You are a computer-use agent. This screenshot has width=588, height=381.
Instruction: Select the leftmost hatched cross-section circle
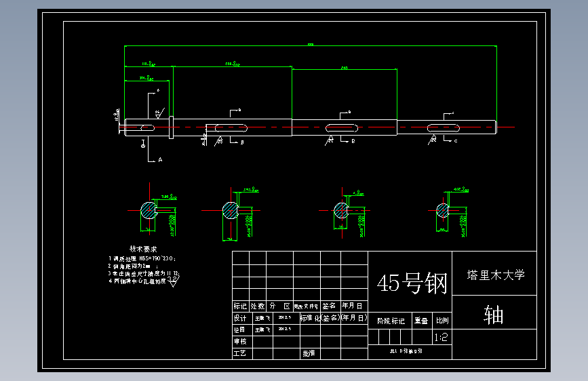pos(149,210)
